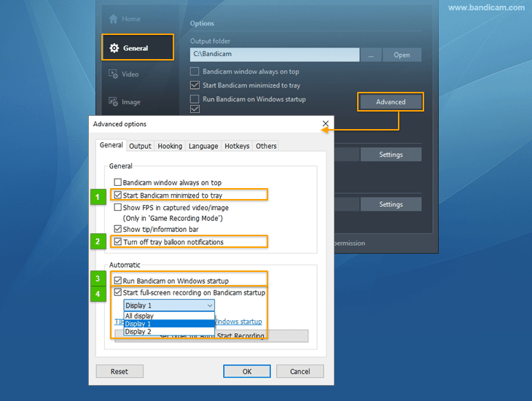Screen dimensions: 532x401
Task: Enable Show FPS in captured video/image
Action: pos(118,207)
